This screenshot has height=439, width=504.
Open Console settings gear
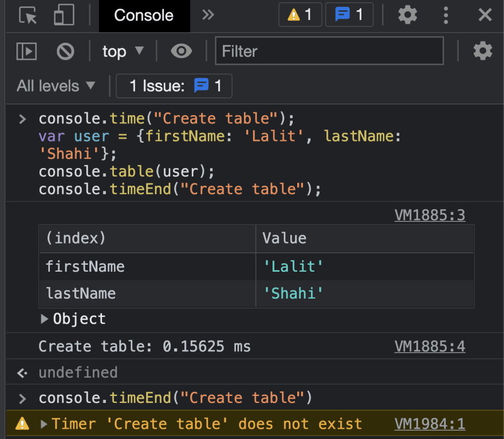coord(482,51)
